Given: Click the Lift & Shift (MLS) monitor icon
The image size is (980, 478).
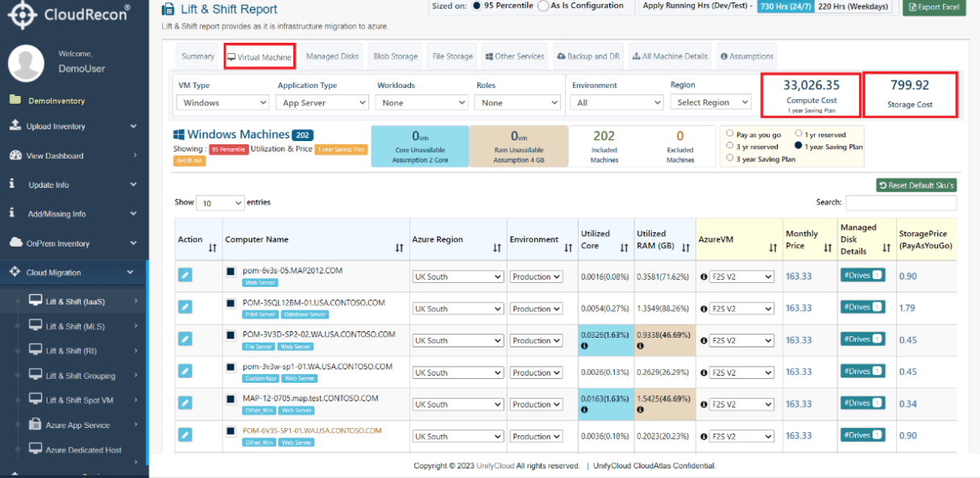Looking at the screenshot, I should (35, 326).
